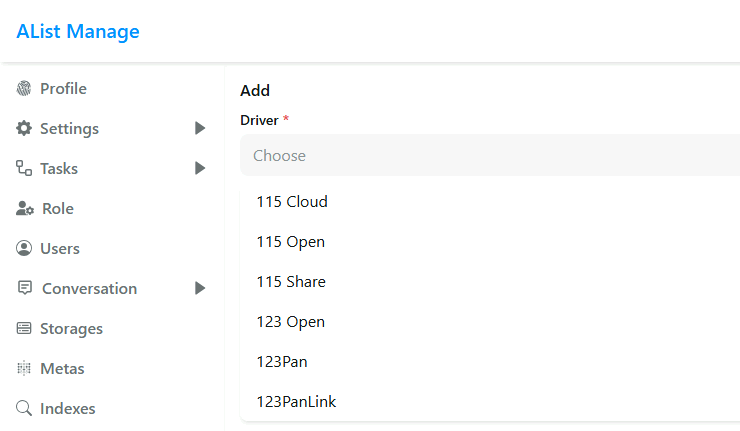The image size is (740, 431).
Task: Click the Indexes magnifier icon
Action: [24, 409]
